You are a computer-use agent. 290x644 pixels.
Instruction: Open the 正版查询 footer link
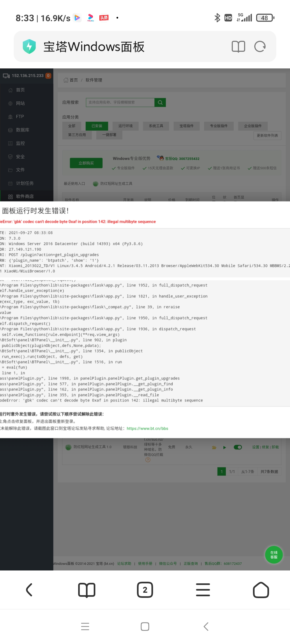pyautogui.click(x=191, y=563)
